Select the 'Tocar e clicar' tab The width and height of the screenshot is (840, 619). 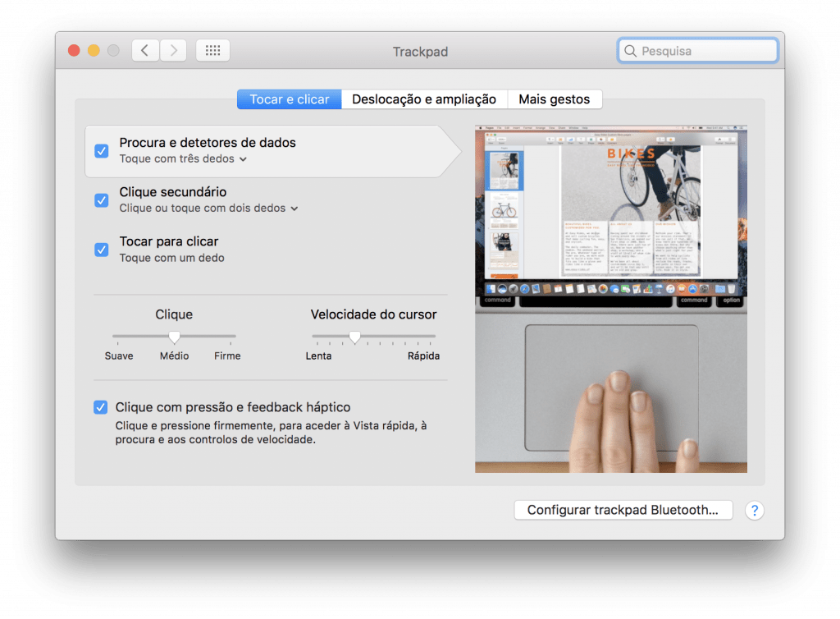pyautogui.click(x=289, y=99)
